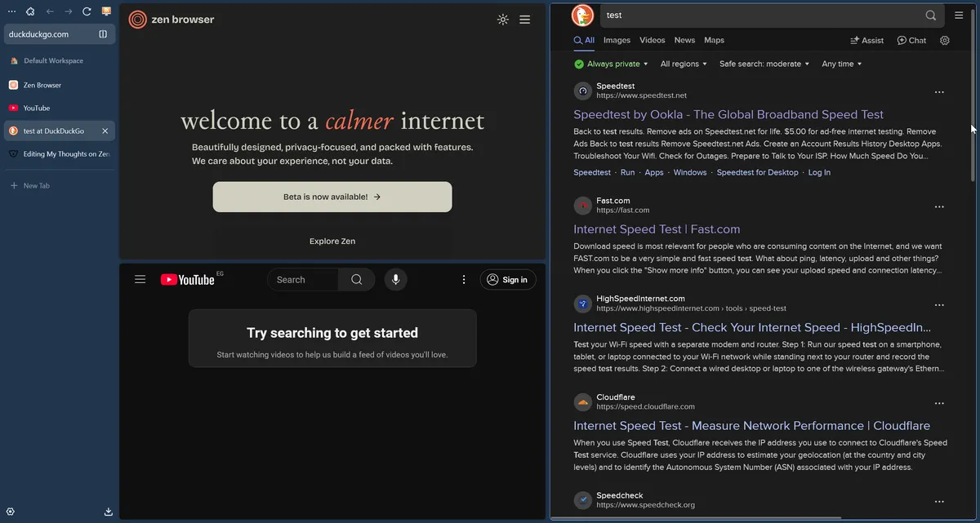Switch to the Videos results tab
The image size is (980, 523).
653,40
